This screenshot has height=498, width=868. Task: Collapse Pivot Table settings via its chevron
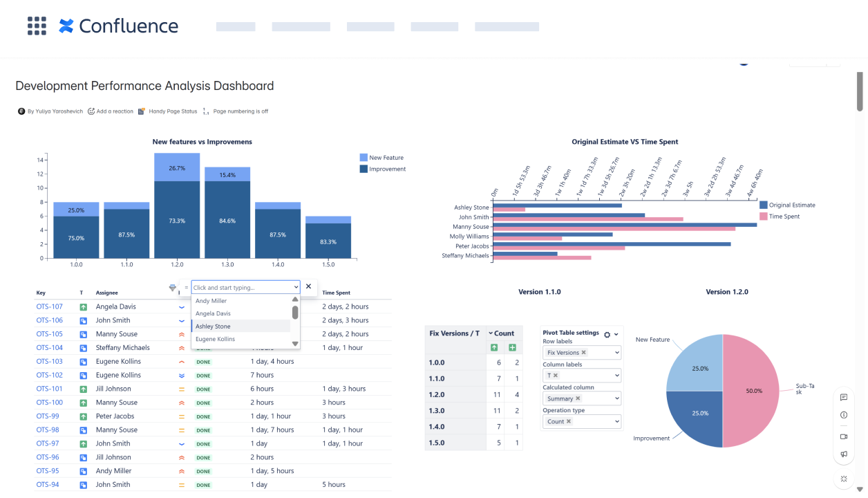616,335
